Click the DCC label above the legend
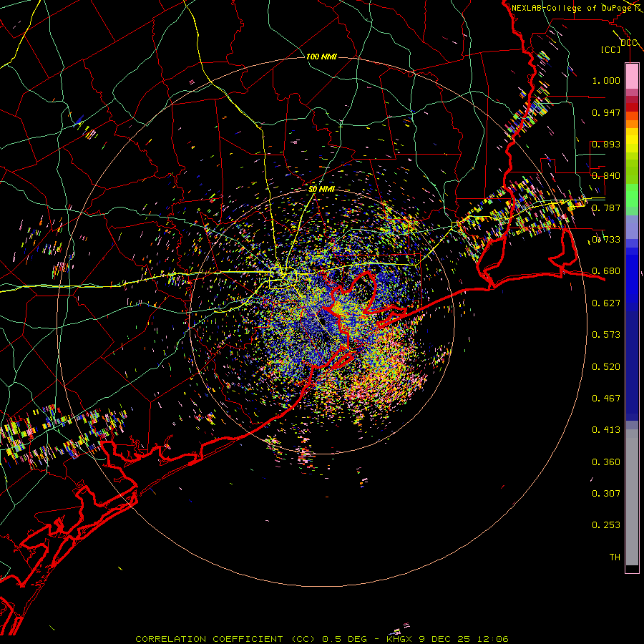 628,43
